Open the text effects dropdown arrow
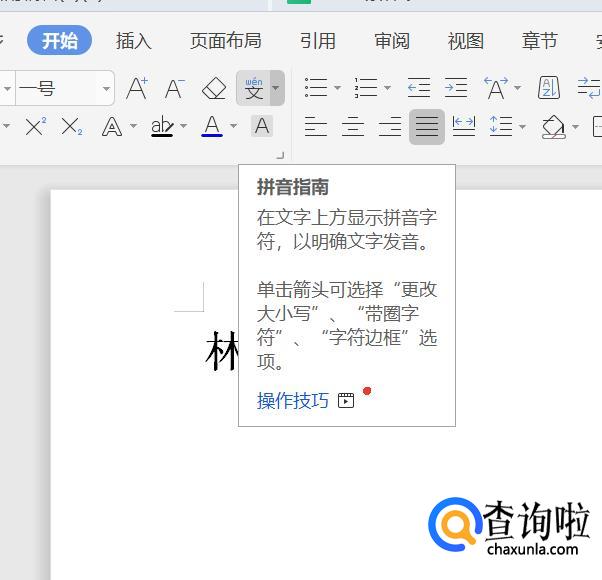Screen dimensions: 602x580 click(x=133, y=126)
